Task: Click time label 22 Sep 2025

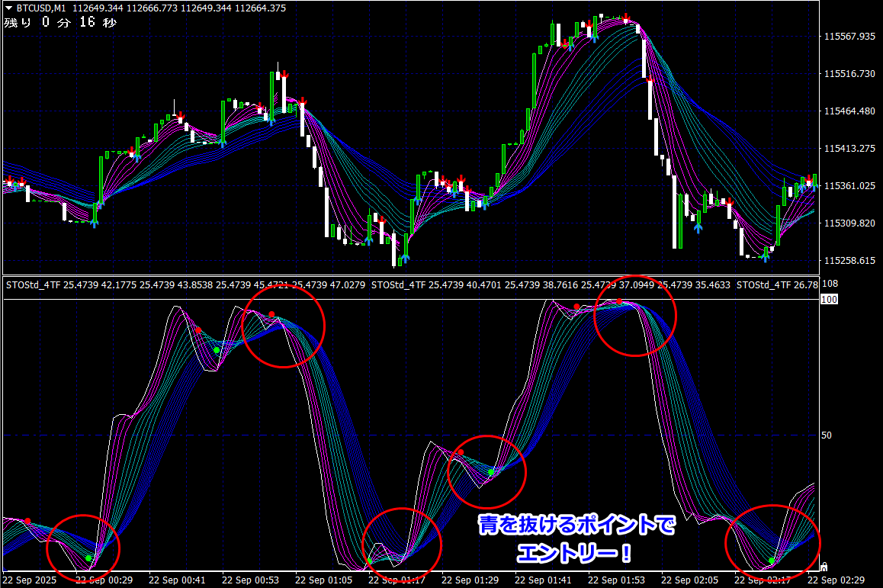Action: [29, 580]
